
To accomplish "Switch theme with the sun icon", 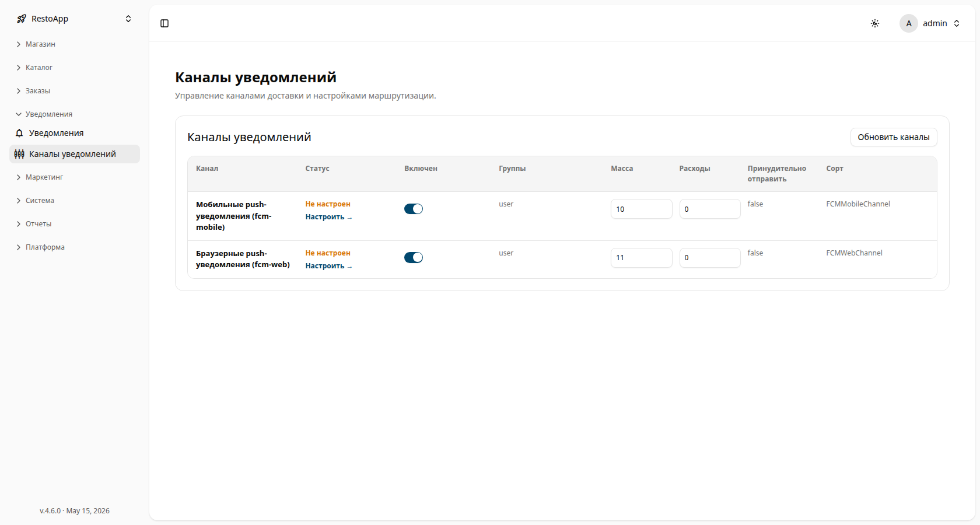I will 875,23.
